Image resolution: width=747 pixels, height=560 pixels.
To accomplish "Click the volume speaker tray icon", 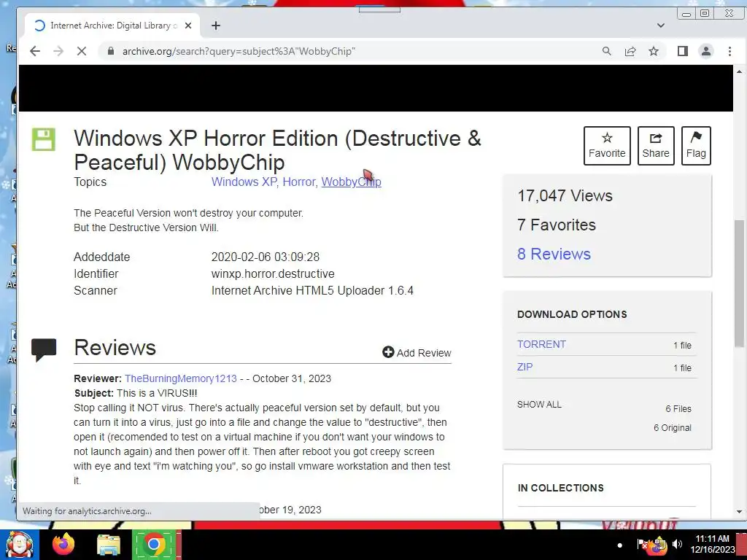I will 677,544.
